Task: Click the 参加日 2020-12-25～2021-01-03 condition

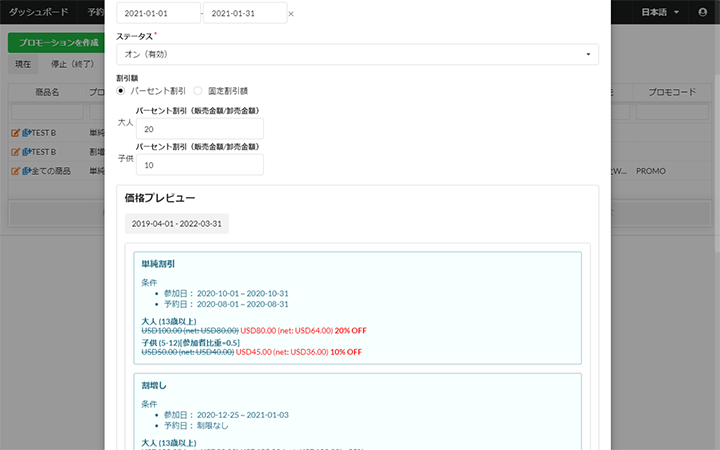Action: click(x=226, y=415)
